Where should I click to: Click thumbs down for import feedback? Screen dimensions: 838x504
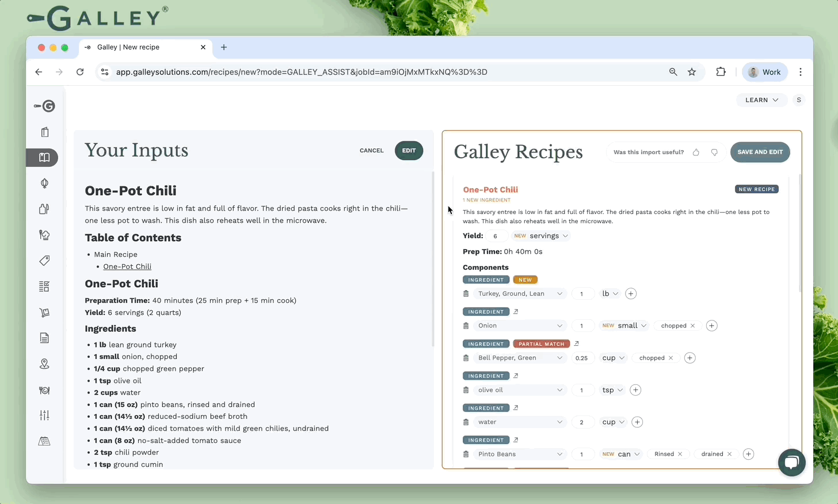point(714,152)
